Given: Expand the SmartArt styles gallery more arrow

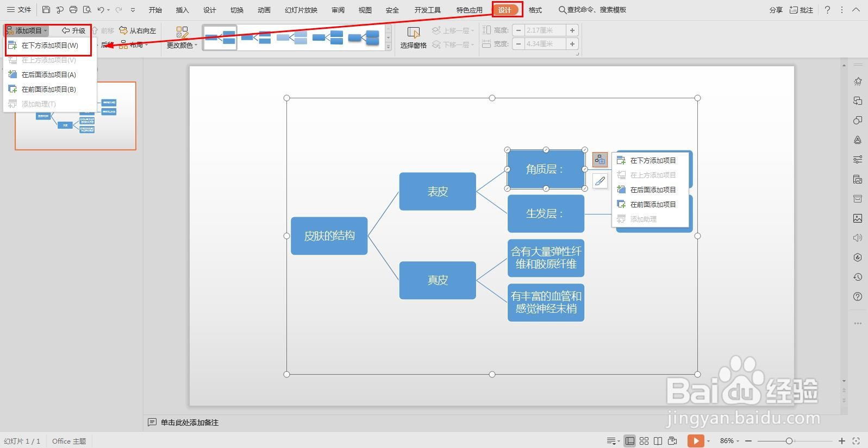Looking at the screenshot, I should pos(388,47).
